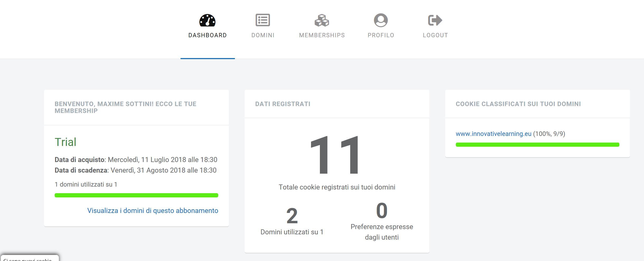Click the green Trial membership heading
Image resolution: width=644 pixels, height=261 pixels.
coord(65,142)
